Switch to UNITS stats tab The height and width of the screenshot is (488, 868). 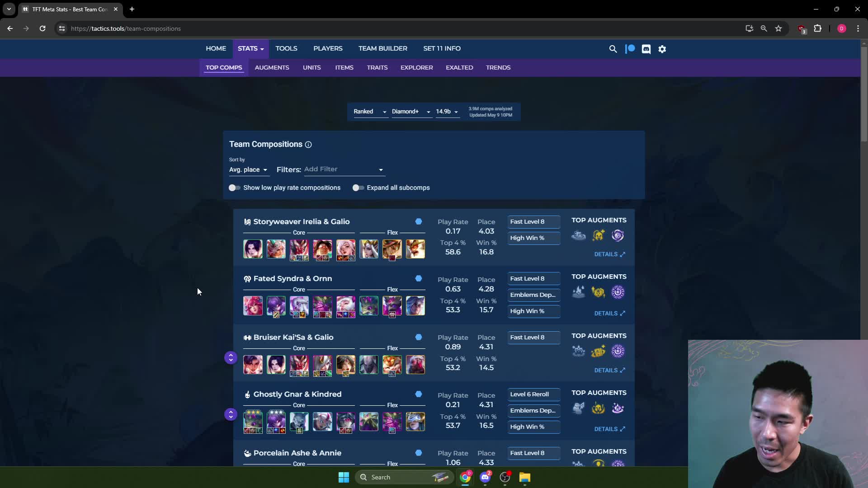[312, 67]
